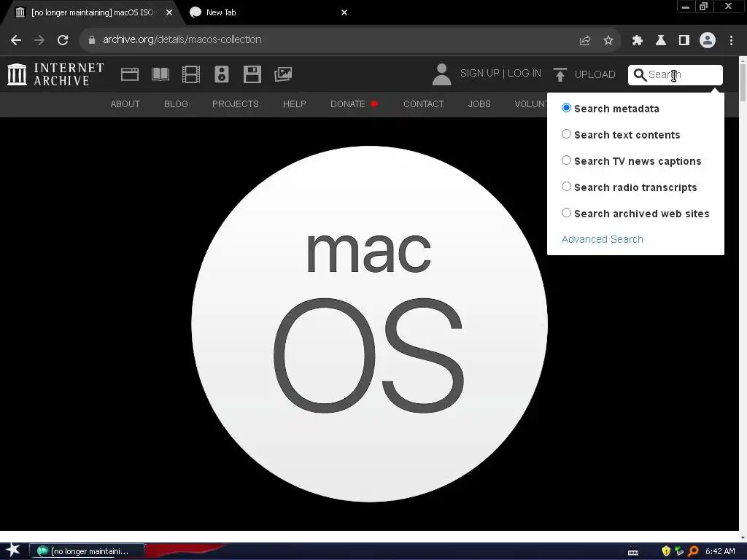The height and width of the screenshot is (560, 747).
Task: Click the padlock site info icon
Action: coord(91,40)
